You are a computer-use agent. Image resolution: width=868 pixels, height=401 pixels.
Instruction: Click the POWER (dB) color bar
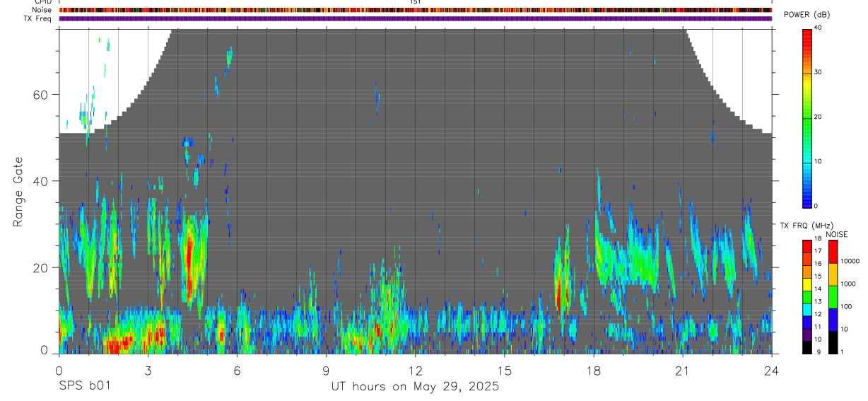tap(807, 117)
